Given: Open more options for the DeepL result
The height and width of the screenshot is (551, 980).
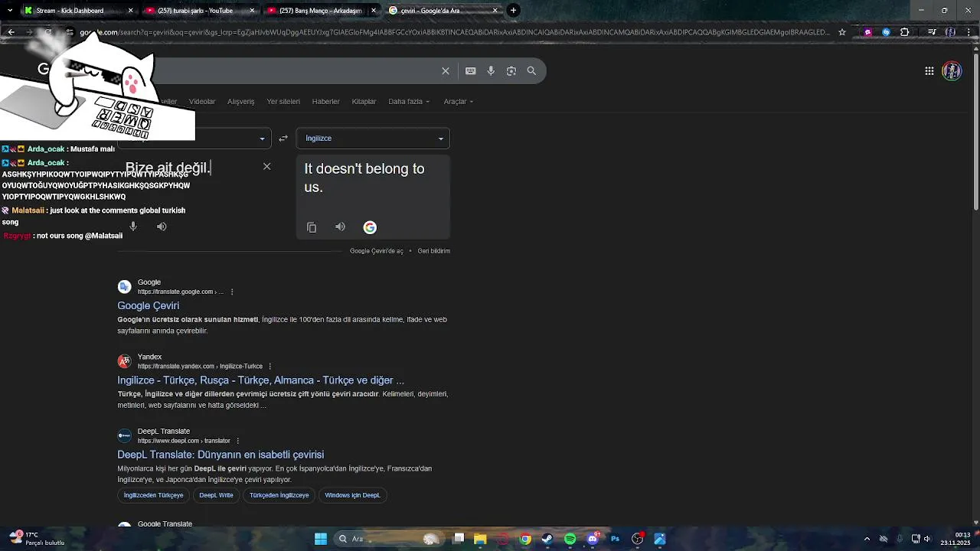Looking at the screenshot, I should tap(238, 441).
